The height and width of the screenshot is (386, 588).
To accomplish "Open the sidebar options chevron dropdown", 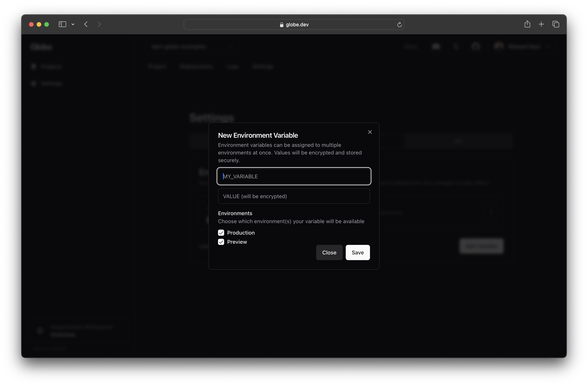I will click(x=73, y=24).
